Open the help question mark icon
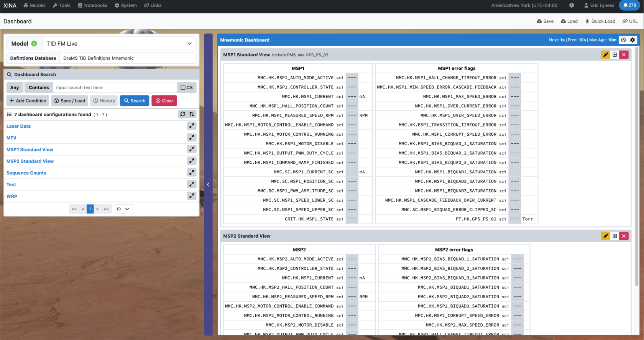The height and width of the screenshot is (340, 644). coord(572,5)
